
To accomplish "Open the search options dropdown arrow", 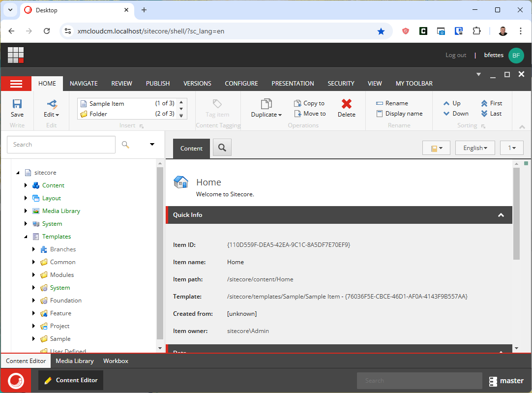I will tap(152, 145).
